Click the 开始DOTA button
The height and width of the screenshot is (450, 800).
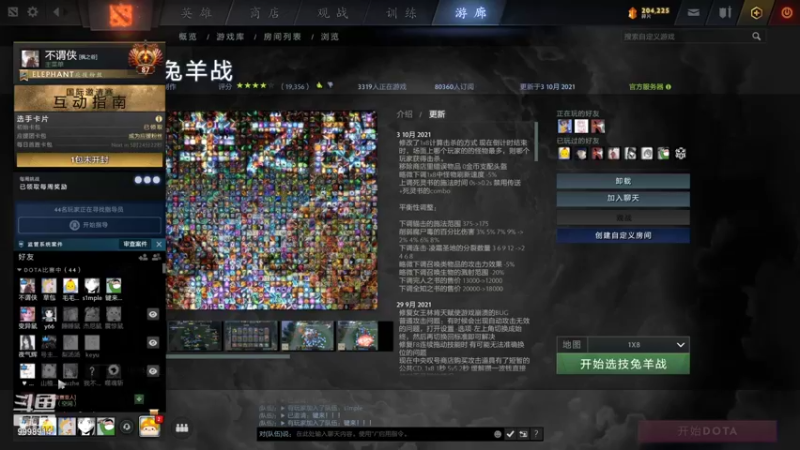coord(707,431)
